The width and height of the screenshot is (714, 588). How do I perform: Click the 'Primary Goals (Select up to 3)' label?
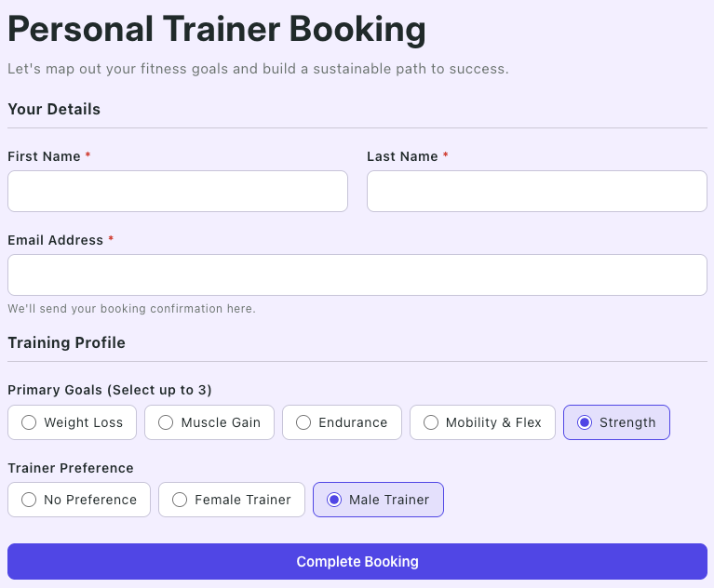click(x=110, y=390)
